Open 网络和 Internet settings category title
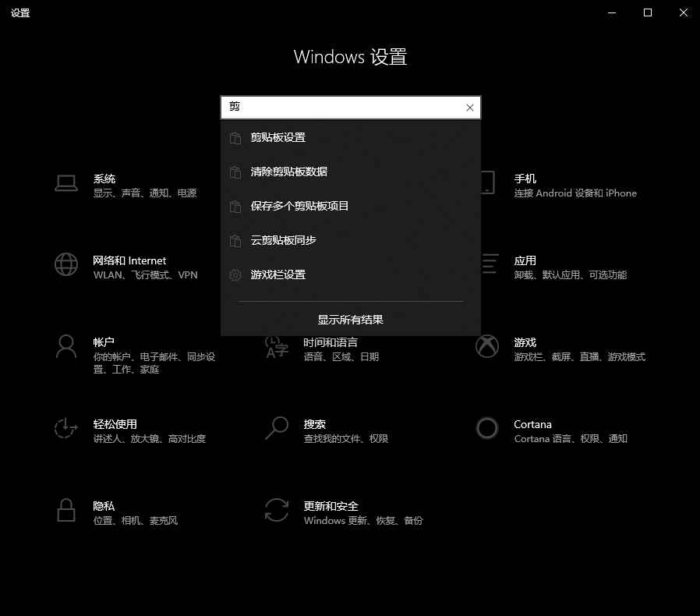Screen dimensions: 700x616 [129, 260]
